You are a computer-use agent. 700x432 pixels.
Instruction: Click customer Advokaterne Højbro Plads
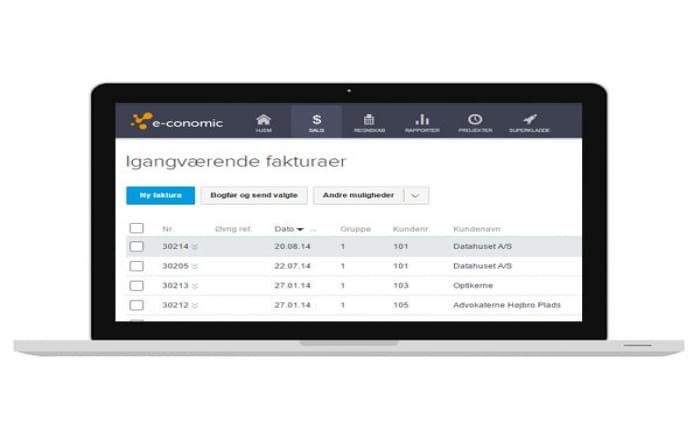tap(507, 305)
